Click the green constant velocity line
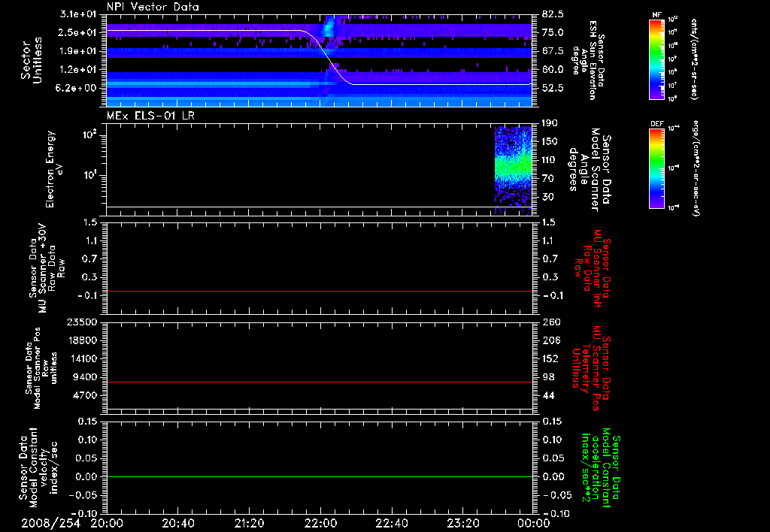 pyautogui.click(x=319, y=476)
